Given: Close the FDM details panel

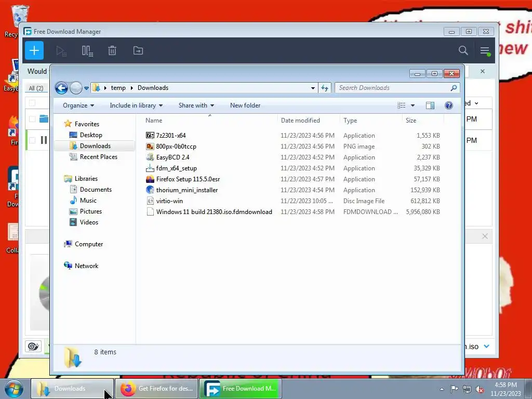Looking at the screenshot, I should point(485,236).
